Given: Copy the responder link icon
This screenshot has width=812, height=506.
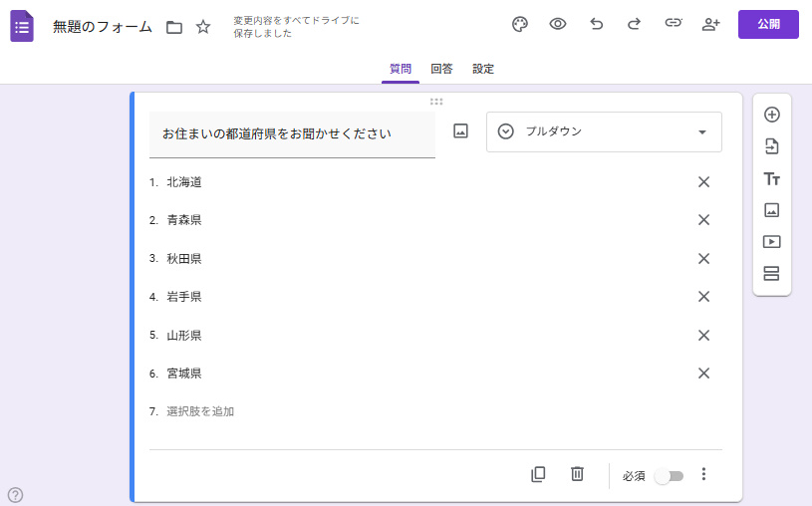Looking at the screenshot, I should click(673, 25).
